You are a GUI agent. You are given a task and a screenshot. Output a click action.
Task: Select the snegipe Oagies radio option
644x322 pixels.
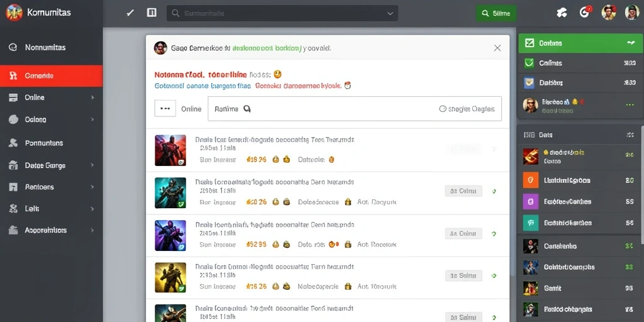pos(443,109)
